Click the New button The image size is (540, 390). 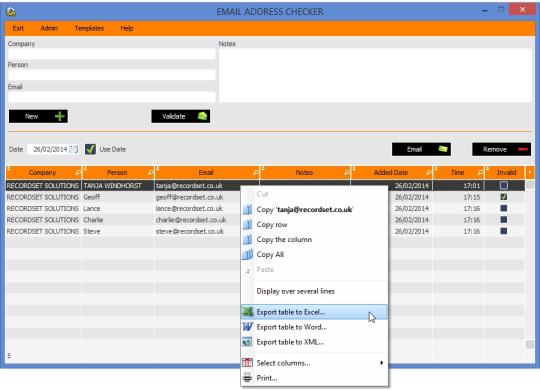click(x=38, y=116)
